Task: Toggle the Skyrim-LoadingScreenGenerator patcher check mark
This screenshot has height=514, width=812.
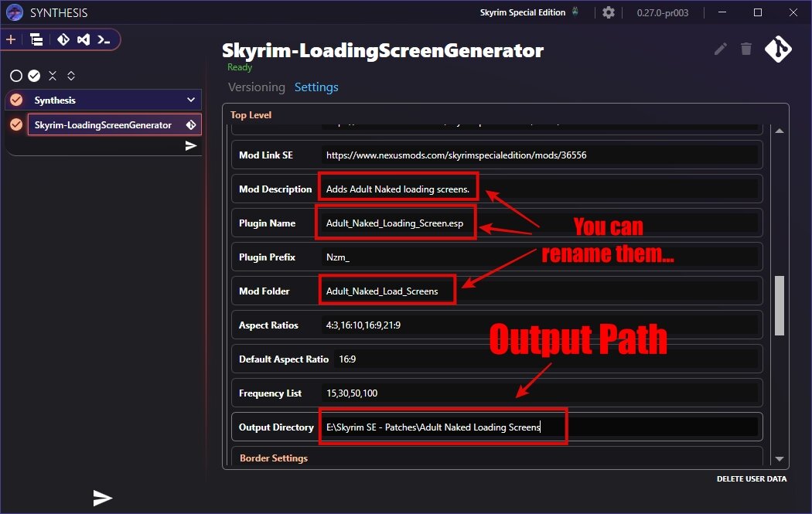Action: coord(16,124)
